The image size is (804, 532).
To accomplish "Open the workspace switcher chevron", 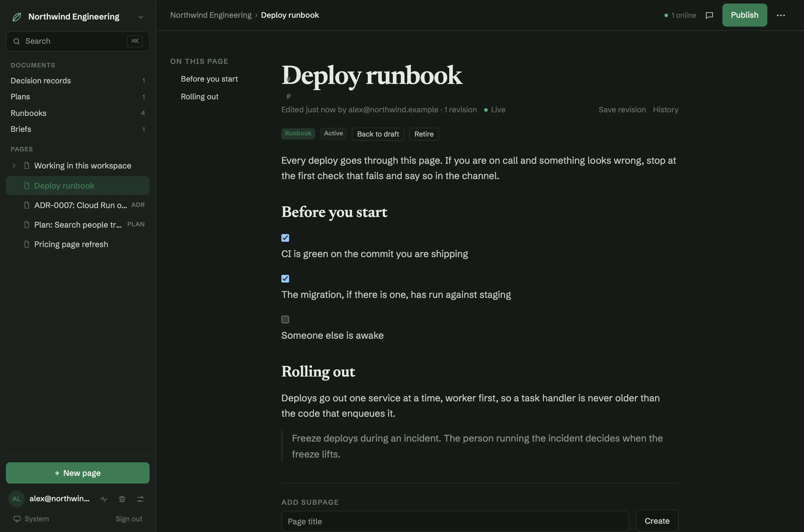I will coord(140,17).
